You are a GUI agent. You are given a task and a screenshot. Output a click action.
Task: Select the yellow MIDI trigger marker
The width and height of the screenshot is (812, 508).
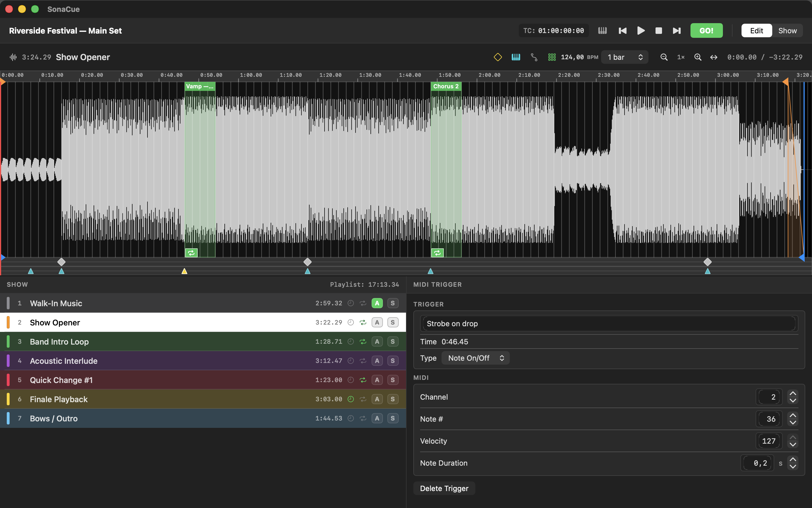[x=184, y=271]
